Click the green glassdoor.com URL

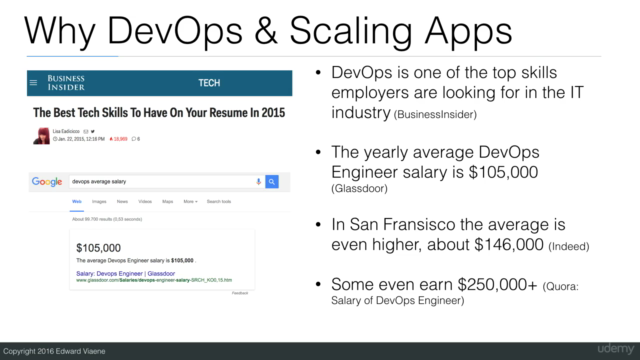click(154, 280)
